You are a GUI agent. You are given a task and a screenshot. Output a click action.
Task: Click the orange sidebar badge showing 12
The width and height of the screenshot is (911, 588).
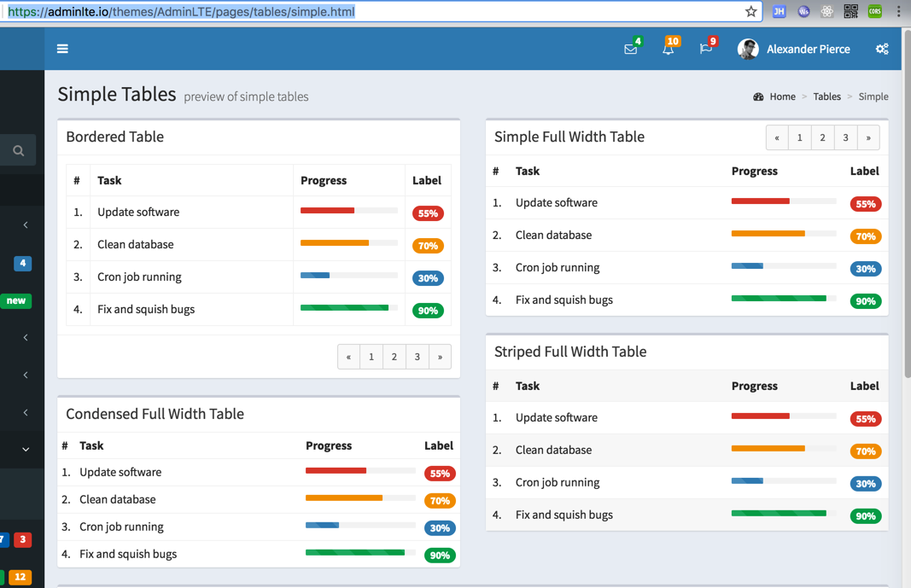[x=20, y=576]
